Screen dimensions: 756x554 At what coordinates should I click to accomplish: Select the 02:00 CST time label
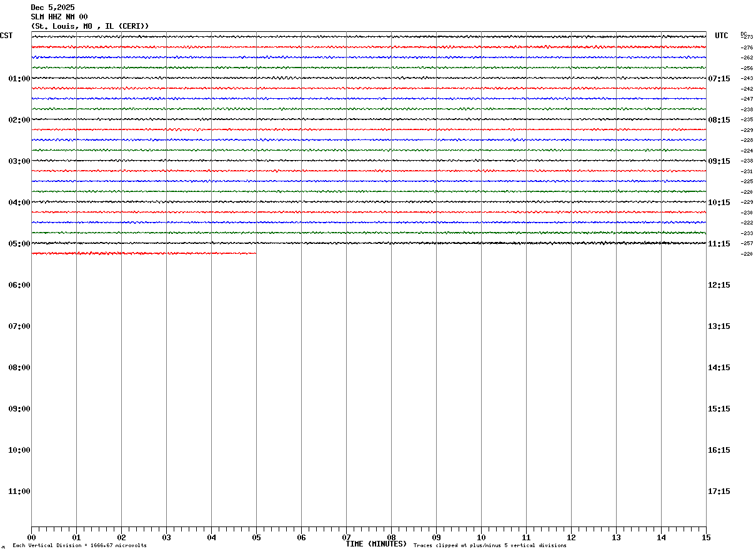click(x=19, y=120)
